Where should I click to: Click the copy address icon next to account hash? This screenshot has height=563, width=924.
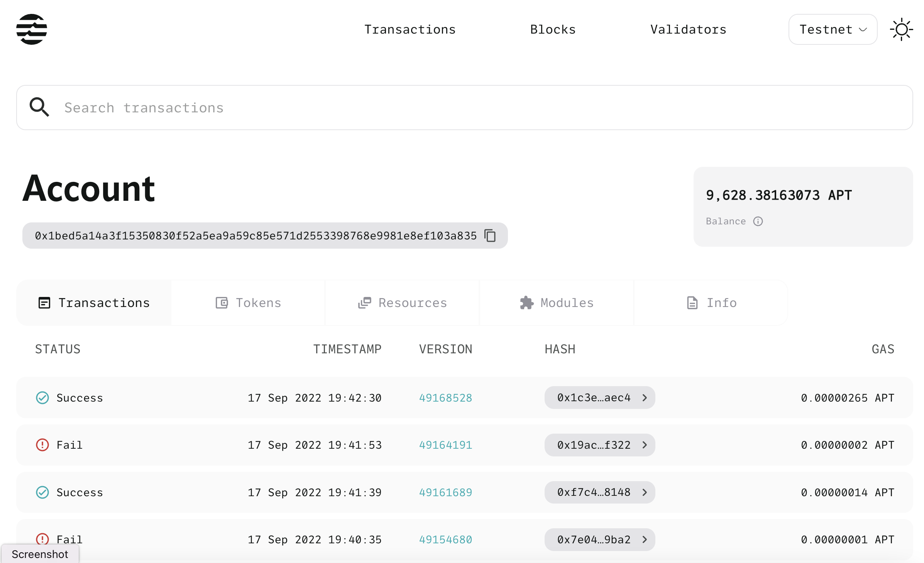click(x=491, y=236)
